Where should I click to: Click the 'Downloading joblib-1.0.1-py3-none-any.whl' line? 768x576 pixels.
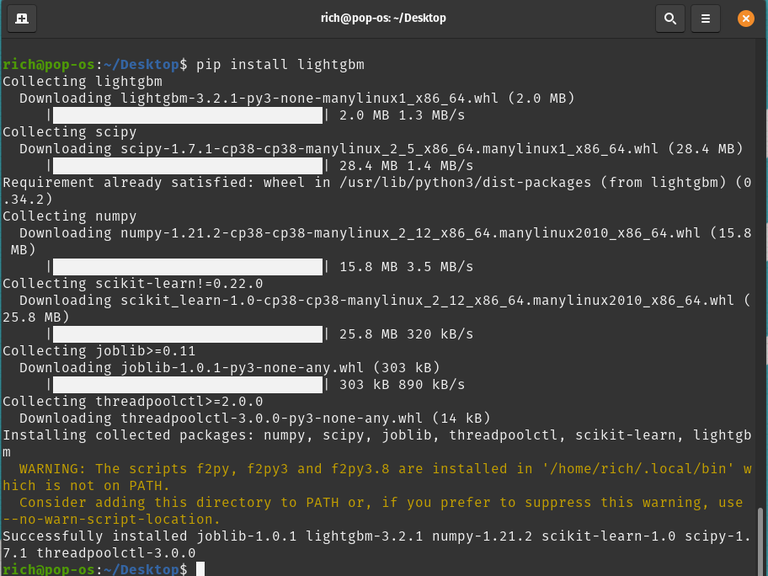tap(230, 367)
